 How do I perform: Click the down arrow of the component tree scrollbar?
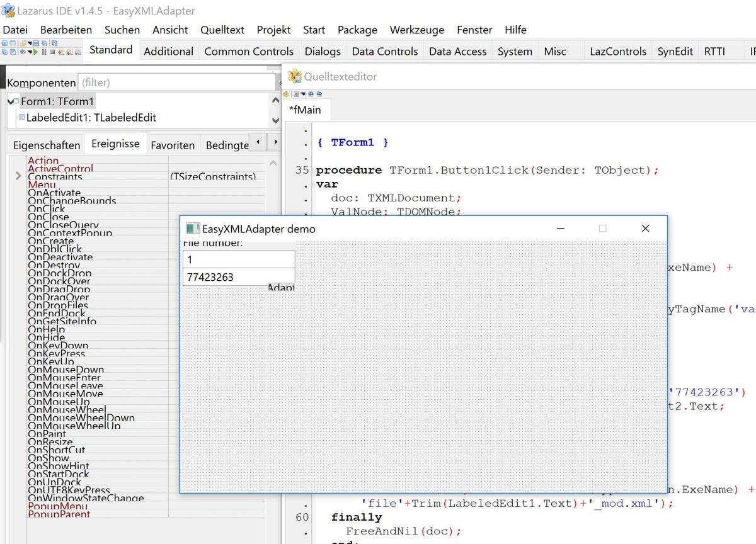tap(275, 120)
